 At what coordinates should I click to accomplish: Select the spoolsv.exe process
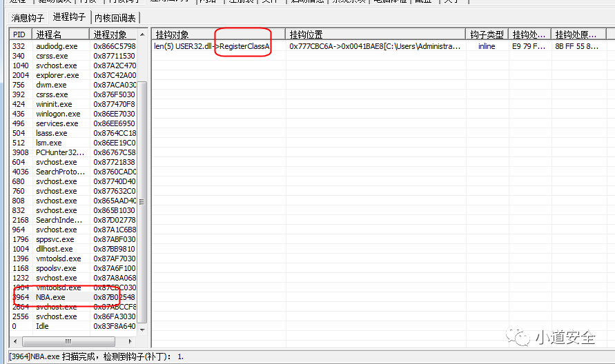(x=73, y=268)
